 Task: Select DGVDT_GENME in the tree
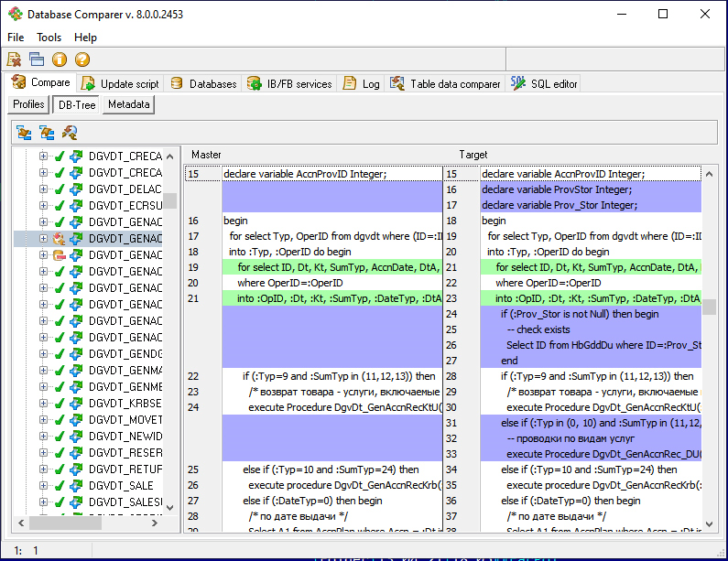125,387
